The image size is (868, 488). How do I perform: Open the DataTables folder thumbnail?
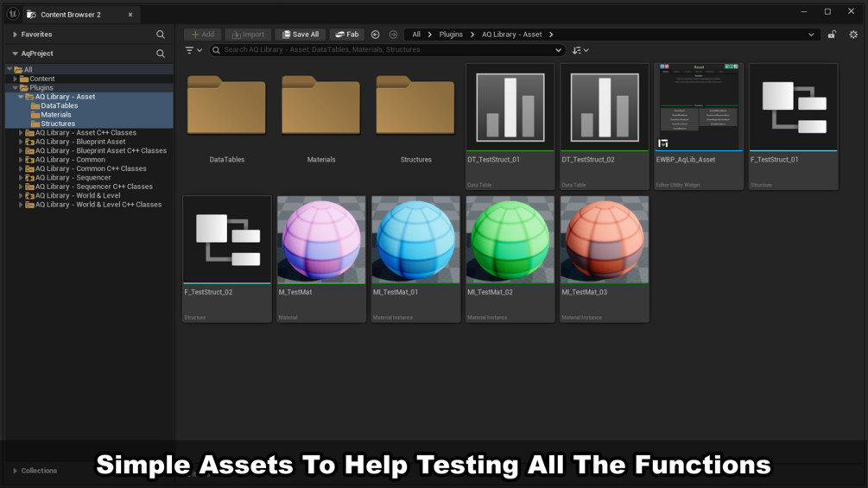[x=226, y=106]
